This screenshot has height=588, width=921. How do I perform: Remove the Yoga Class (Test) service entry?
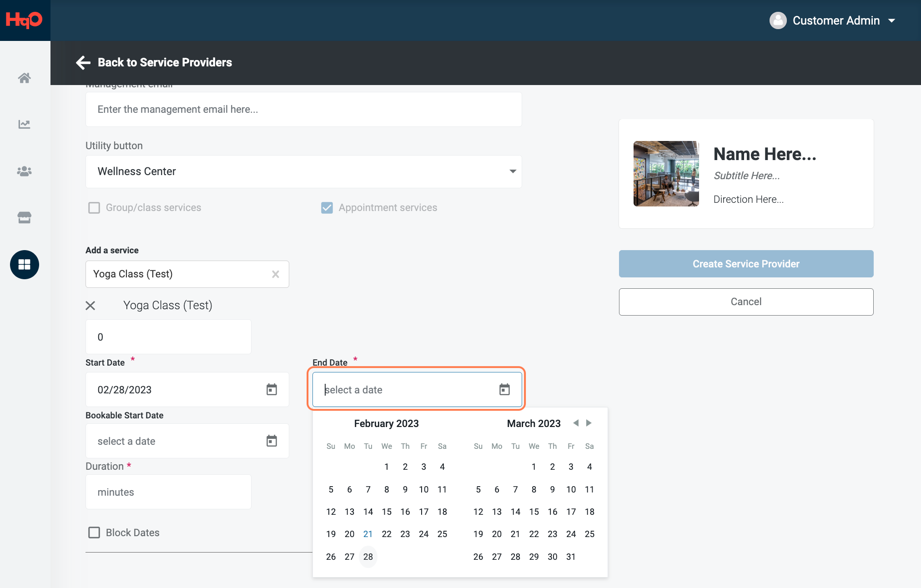coord(91,306)
